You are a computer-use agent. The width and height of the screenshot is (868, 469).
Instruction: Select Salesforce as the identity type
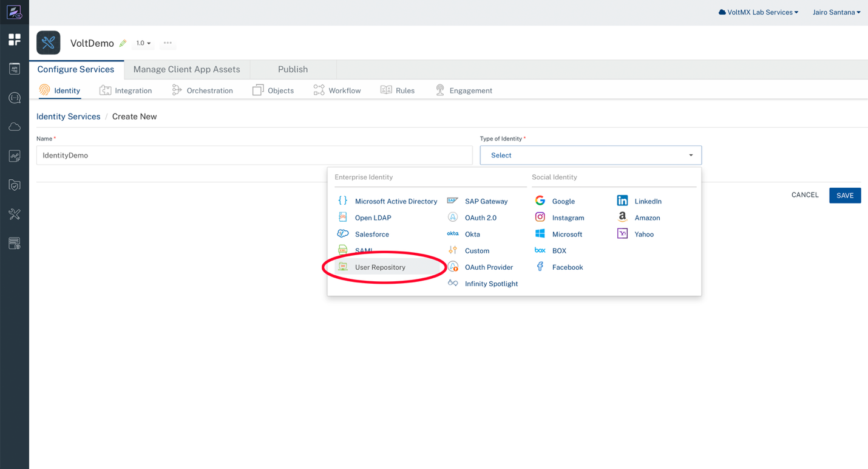[x=363, y=234]
